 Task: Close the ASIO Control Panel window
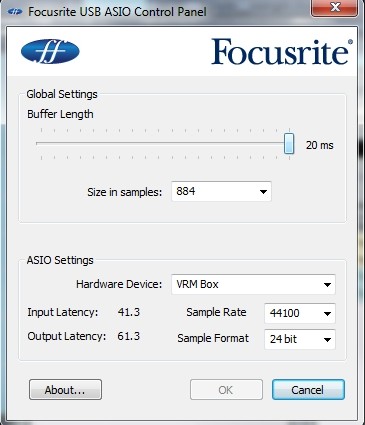point(335,7)
